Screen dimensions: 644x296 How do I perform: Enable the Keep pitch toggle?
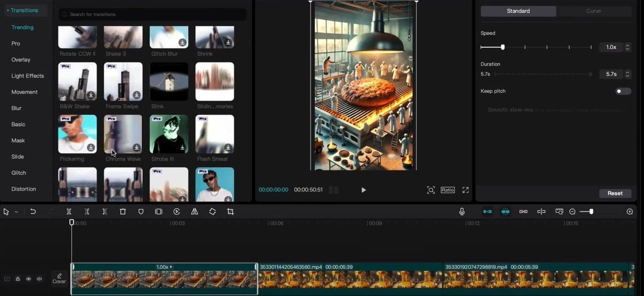[623, 91]
